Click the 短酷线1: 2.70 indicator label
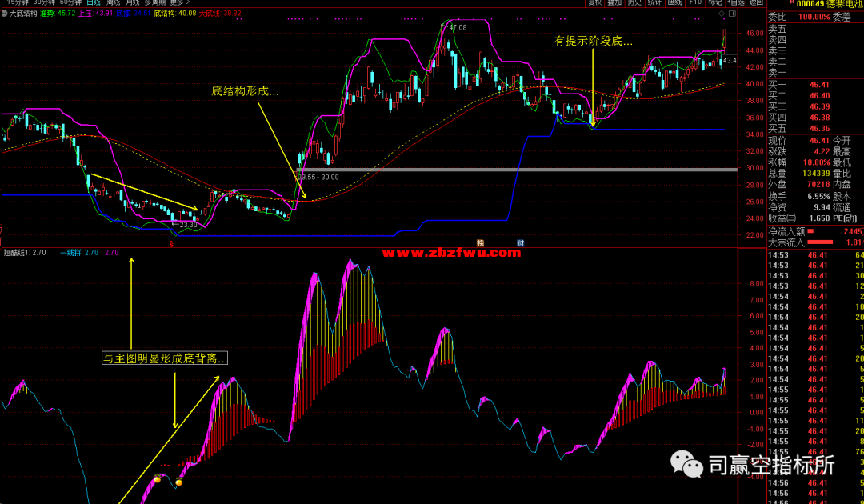This screenshot has height=504, width=864. coord(25,253)
